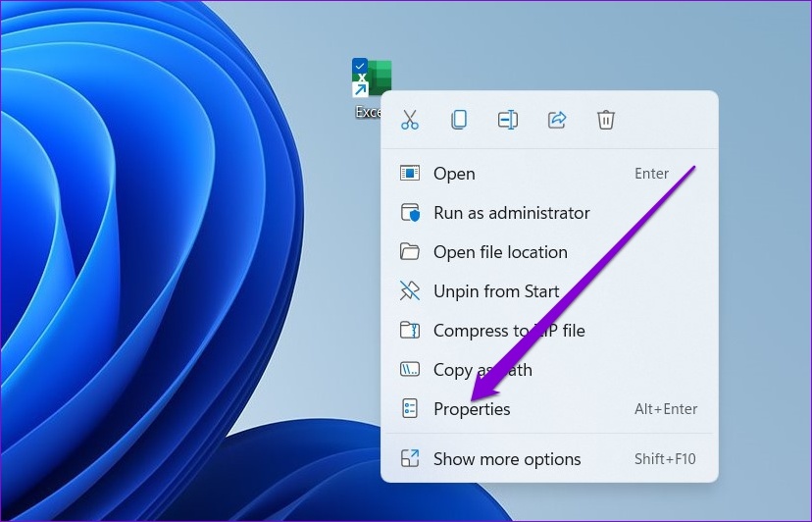Choose Open file location
The width and height of the screenshot is (812, 522).
click(549, 252)
